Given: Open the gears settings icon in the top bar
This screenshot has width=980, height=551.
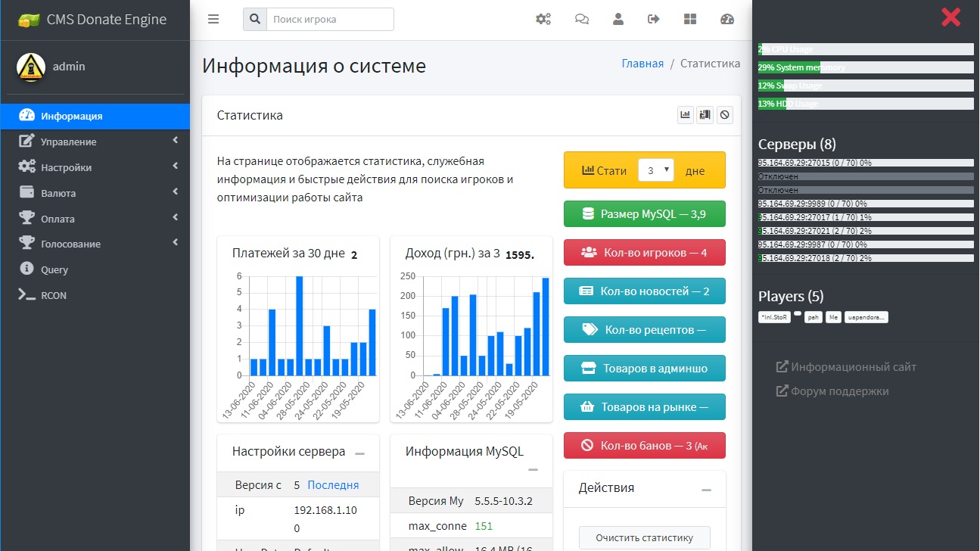Looking at the screenshot, I should pos(543,20).
